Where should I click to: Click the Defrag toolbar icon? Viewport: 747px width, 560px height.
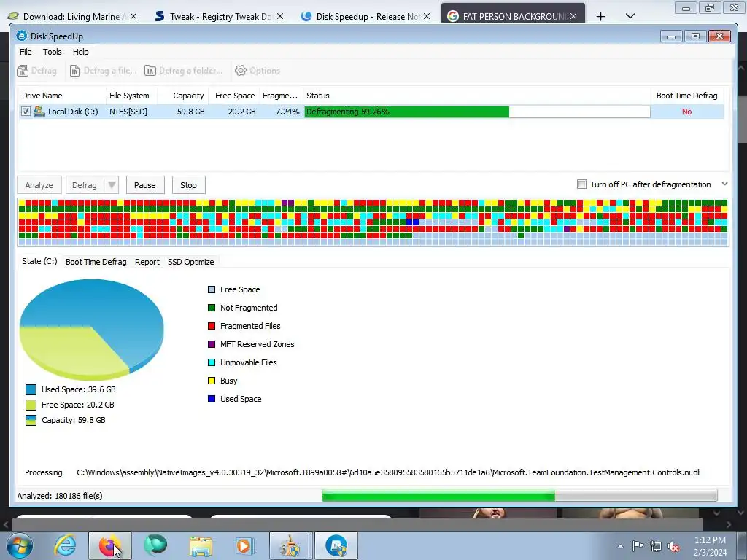(x=23, y=71)
